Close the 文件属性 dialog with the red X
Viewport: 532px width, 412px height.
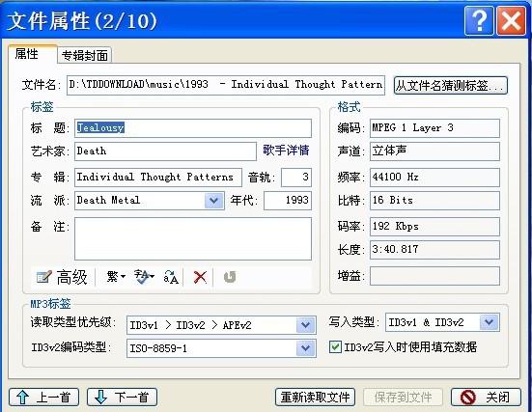512,20
